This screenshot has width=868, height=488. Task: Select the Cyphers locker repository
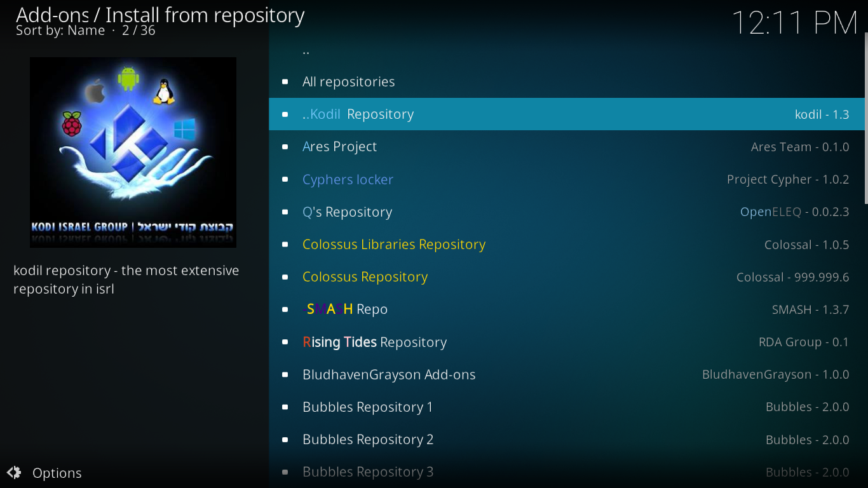coord(348,179)
